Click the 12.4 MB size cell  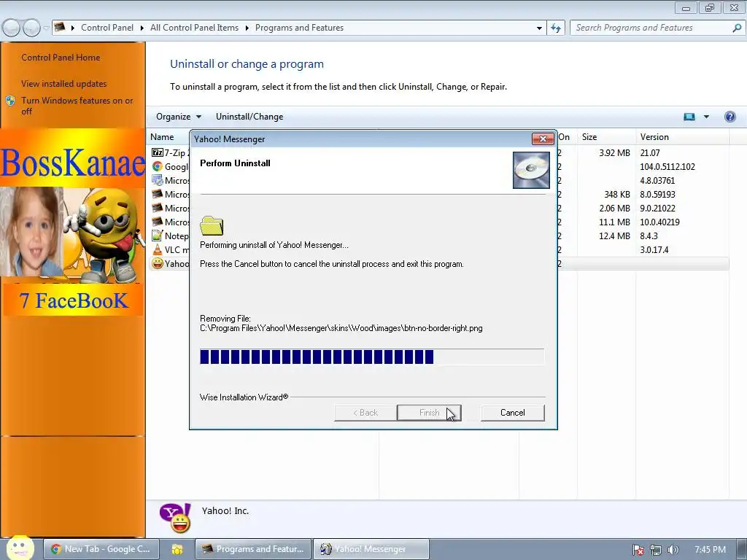(x=614, y=236)
